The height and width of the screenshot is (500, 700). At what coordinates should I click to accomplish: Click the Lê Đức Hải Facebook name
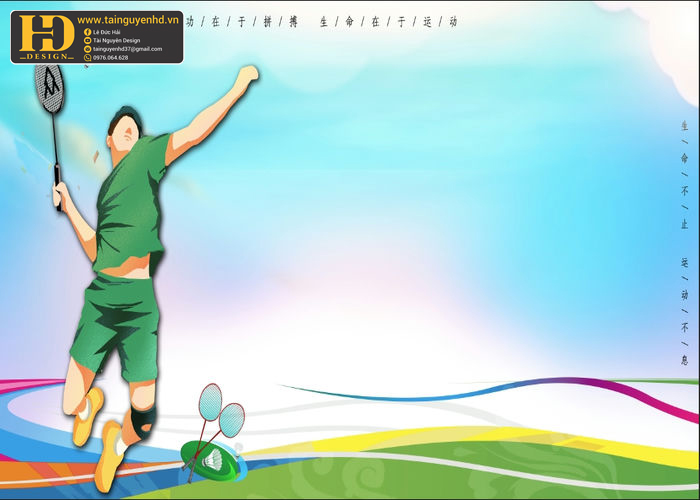[x=106, y=32]
